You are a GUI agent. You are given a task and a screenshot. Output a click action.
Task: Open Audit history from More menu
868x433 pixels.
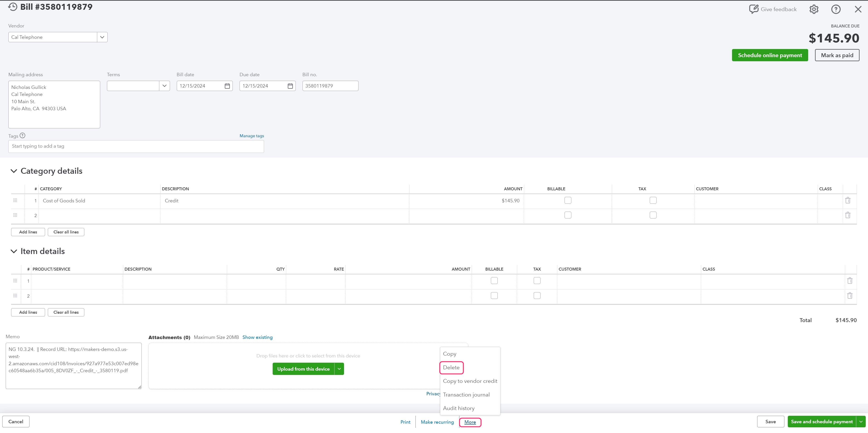point(459,408)
